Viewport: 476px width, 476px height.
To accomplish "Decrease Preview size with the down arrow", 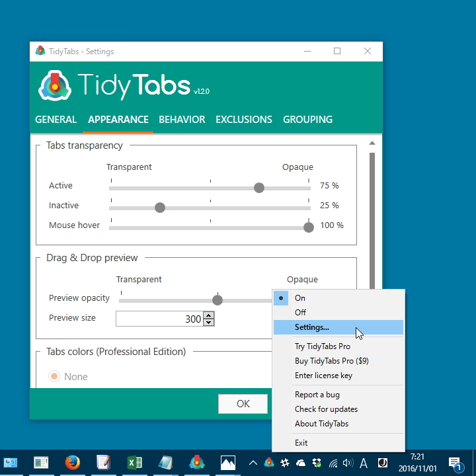I will (208, 322).
